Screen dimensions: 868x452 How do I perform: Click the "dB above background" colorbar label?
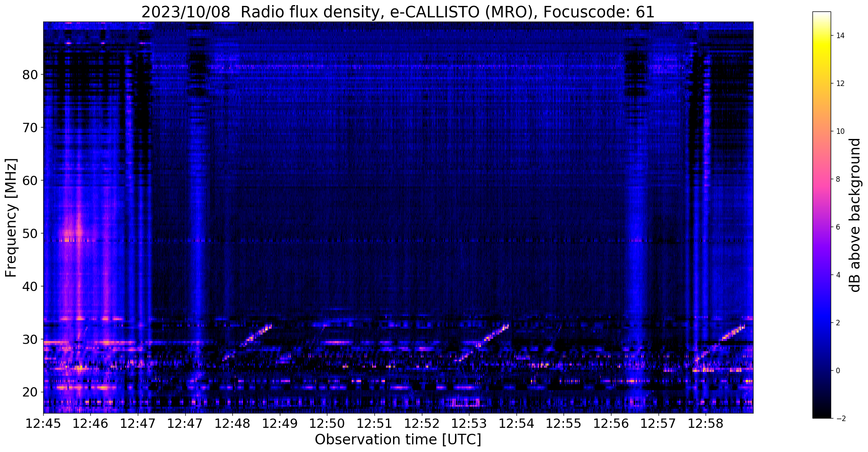[855, 215]
